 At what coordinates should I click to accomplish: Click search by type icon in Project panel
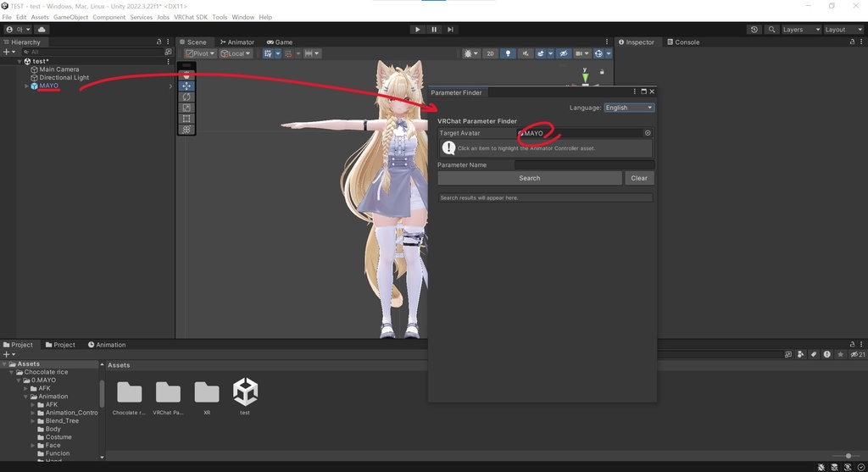800,354
